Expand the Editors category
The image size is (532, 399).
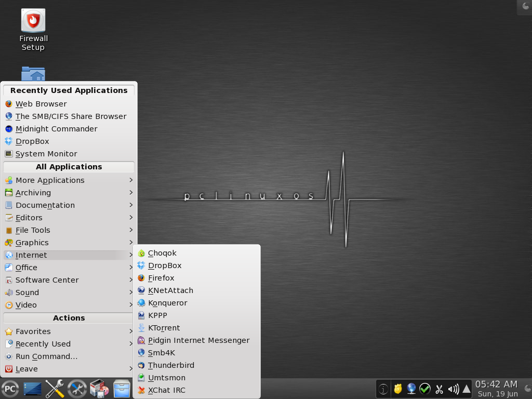click(69, 218)
